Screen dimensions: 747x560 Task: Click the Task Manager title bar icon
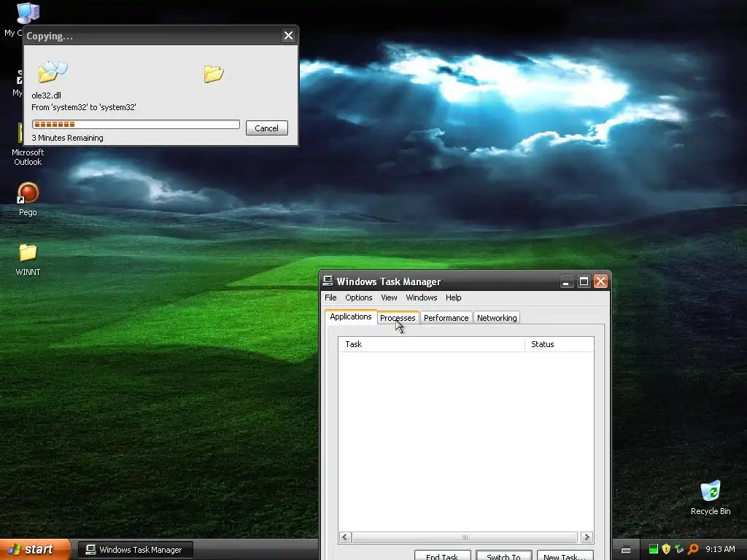[x=328, y=281]
